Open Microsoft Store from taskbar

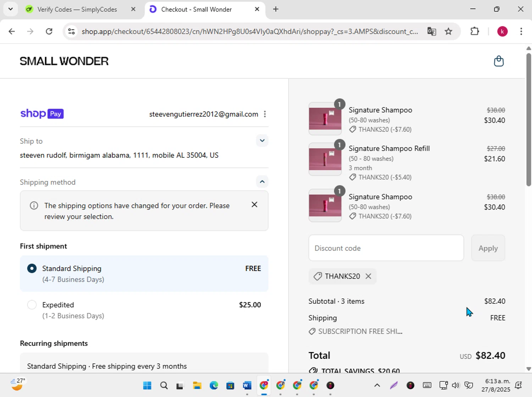coord(231,385)
